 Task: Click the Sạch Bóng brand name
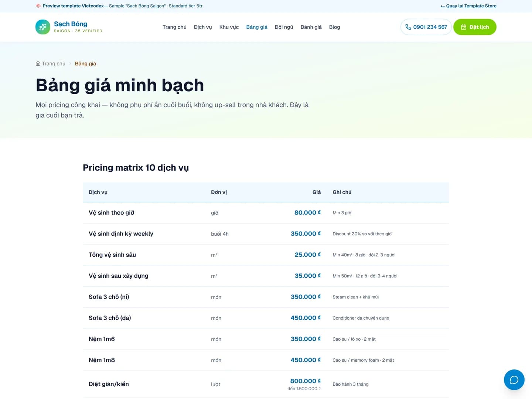tap(71, 24)
